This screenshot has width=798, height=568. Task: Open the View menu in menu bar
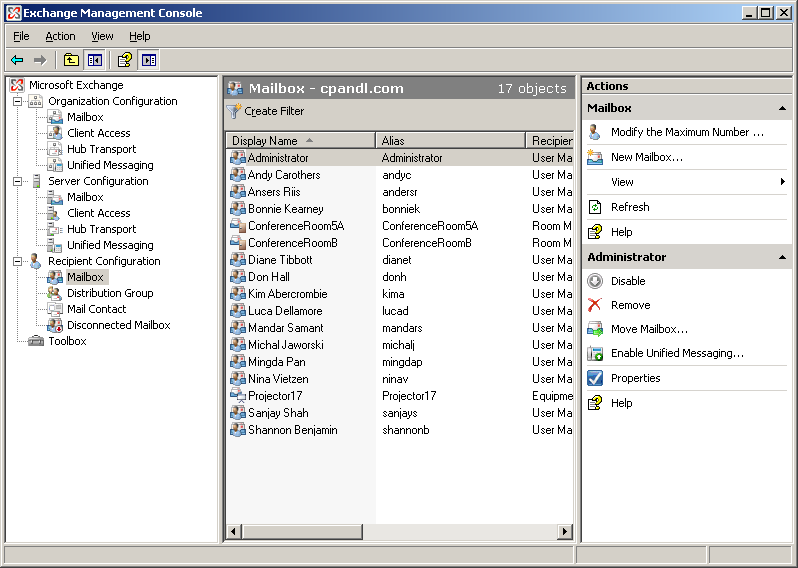coord(102,36)
